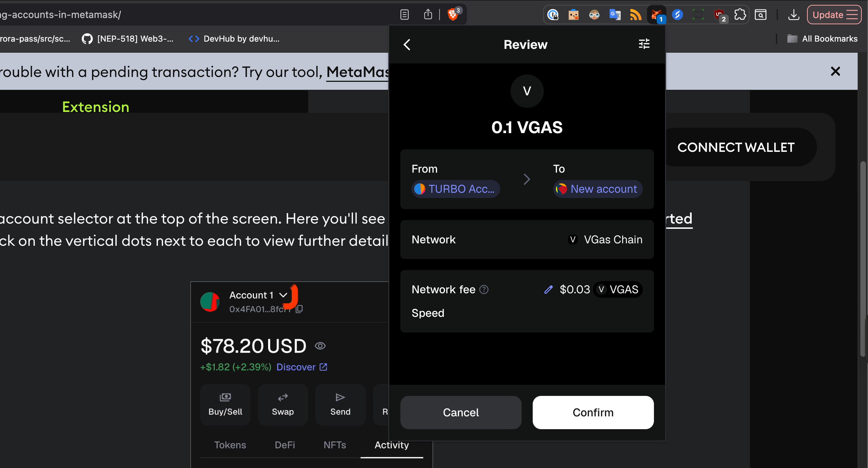Click the Extension tab heading
Image resolution: width=868 pixels, height=468 pixels.
click(96, 107)
